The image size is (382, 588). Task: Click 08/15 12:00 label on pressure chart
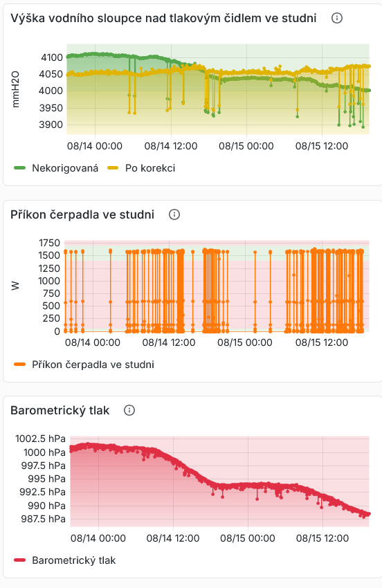pos(322,538)
